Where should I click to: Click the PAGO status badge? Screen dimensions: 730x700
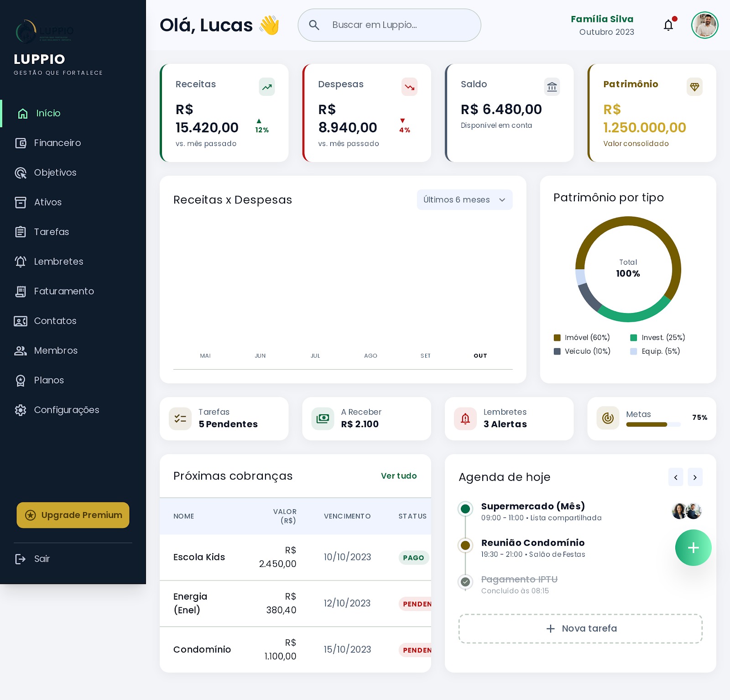pyautogui.click(x=413, y=558)
